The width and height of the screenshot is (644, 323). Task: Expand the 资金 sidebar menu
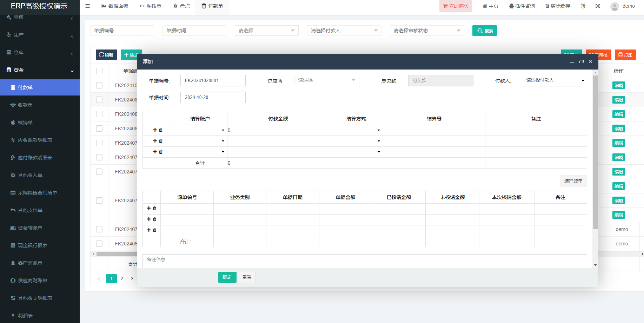click(40, 70)
